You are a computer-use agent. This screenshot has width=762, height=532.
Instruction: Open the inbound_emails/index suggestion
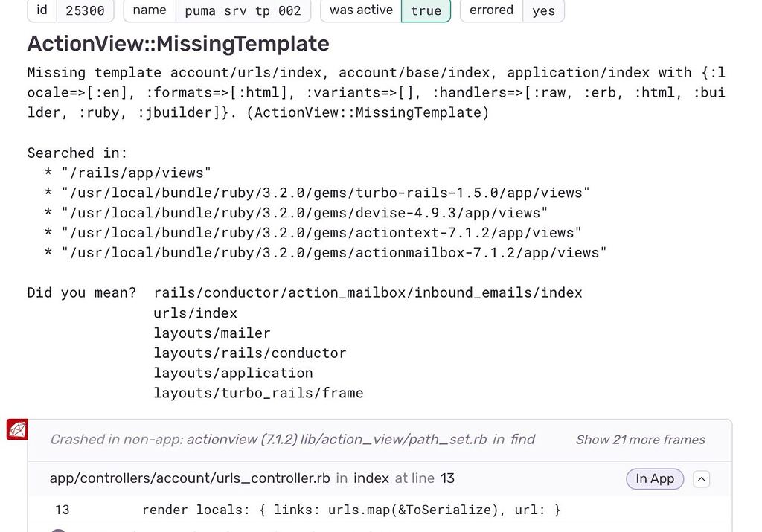(x=367, y=292)
